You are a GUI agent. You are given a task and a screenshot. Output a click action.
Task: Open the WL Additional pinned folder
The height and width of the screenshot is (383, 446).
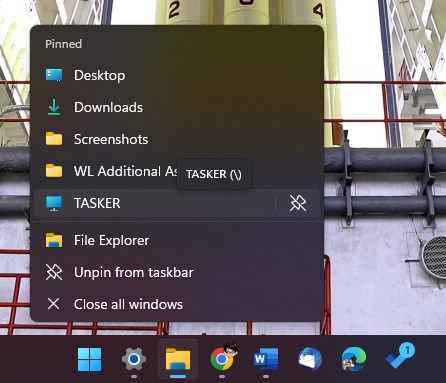(177, 171)
